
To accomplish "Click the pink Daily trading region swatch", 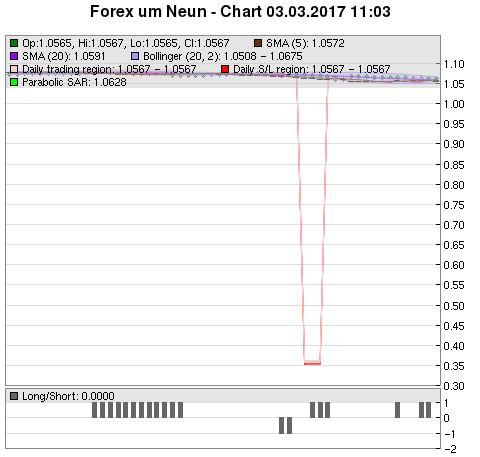I will coord(14,69).
